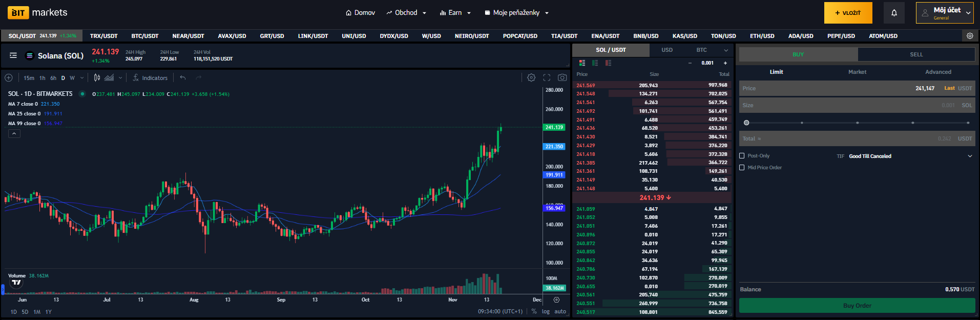The width and height of the screenshot is (980, 320).
Task: Take a chart snapshot with camera icon
Action: pos(562,77)
